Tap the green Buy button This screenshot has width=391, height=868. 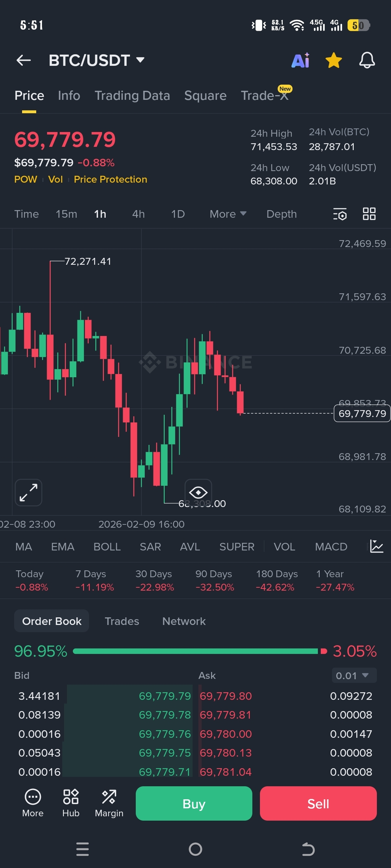pyautogui.click(x=194, y=803)
